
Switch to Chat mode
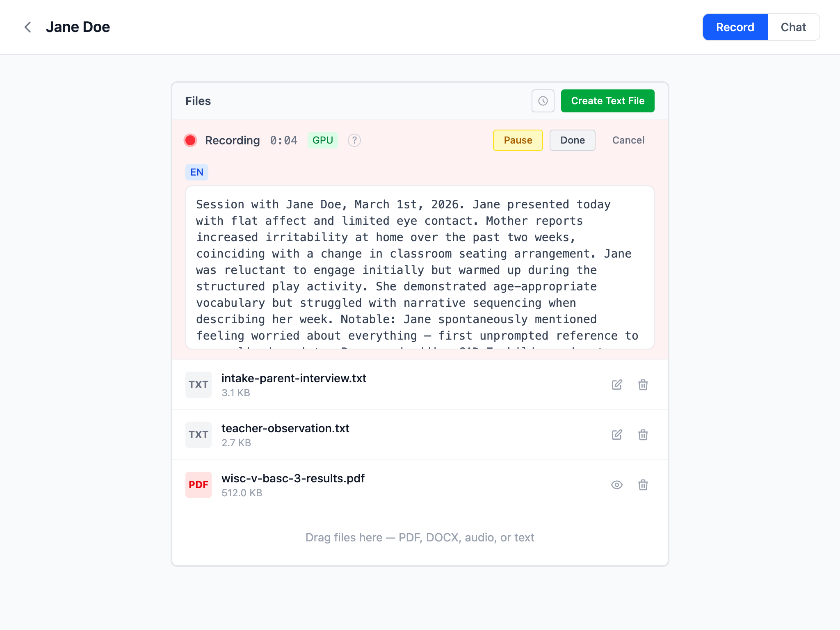(793, 27)
